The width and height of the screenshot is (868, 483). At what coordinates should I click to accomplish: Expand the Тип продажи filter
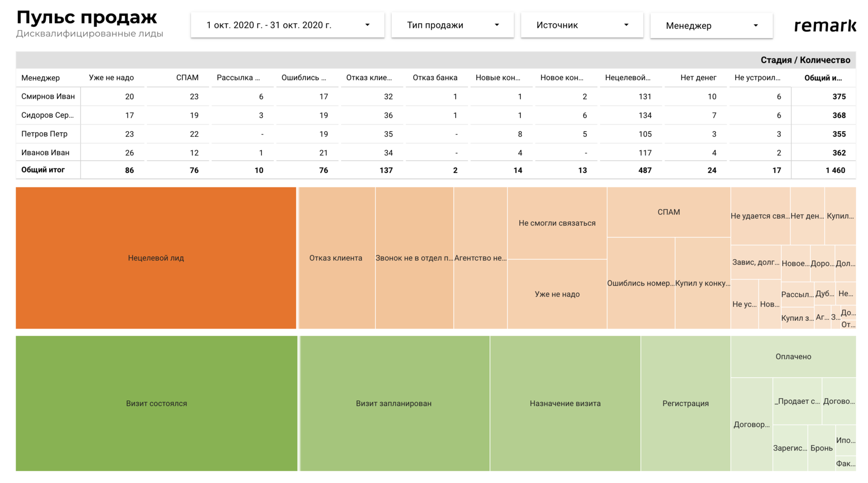coord(453,25)
